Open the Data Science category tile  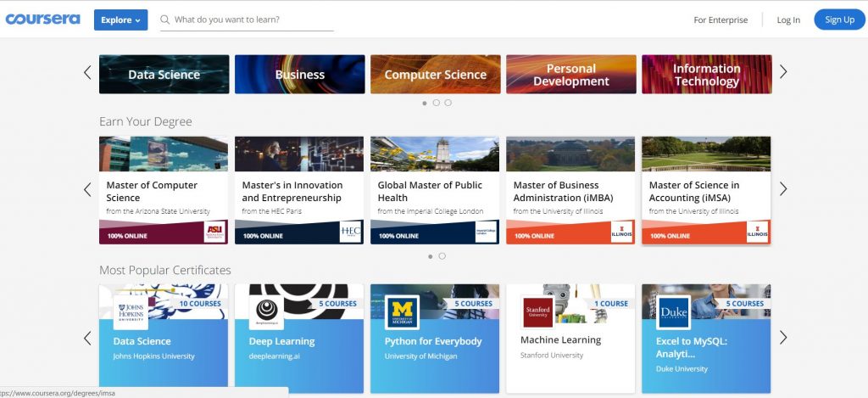point(164,75)
